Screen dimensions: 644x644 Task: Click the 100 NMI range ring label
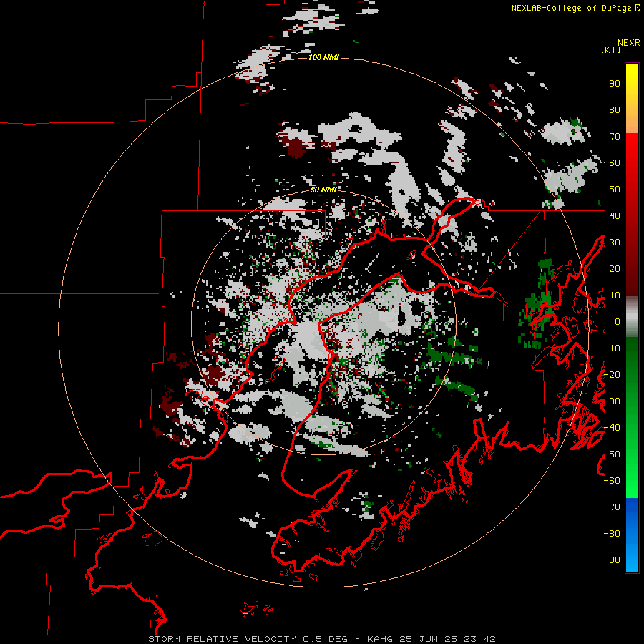tap(323, 57)
